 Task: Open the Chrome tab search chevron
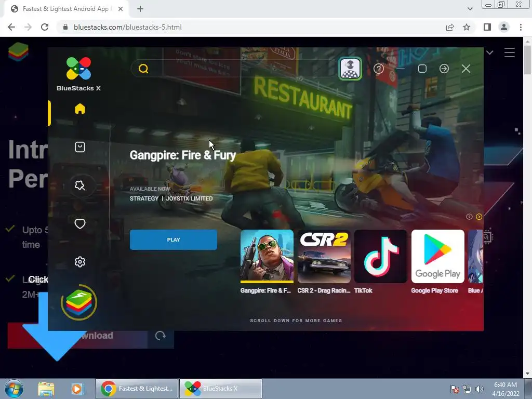point(470,9)
